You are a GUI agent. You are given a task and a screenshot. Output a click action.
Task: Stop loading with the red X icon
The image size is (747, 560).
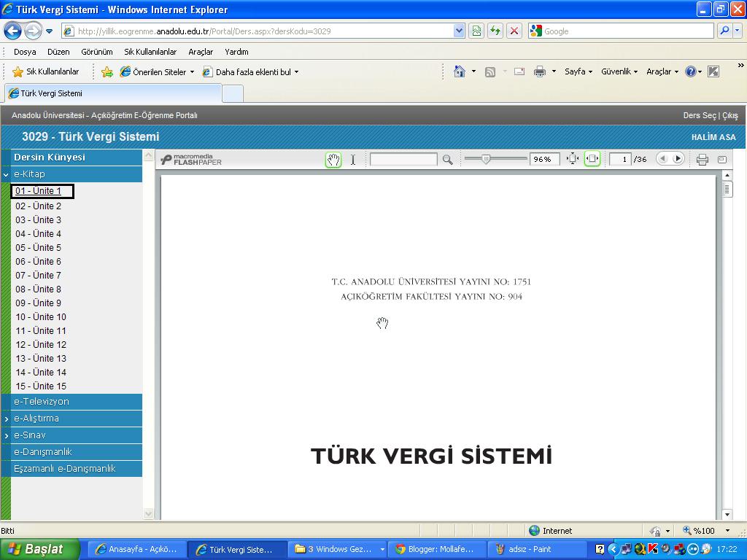click(514, 31)
